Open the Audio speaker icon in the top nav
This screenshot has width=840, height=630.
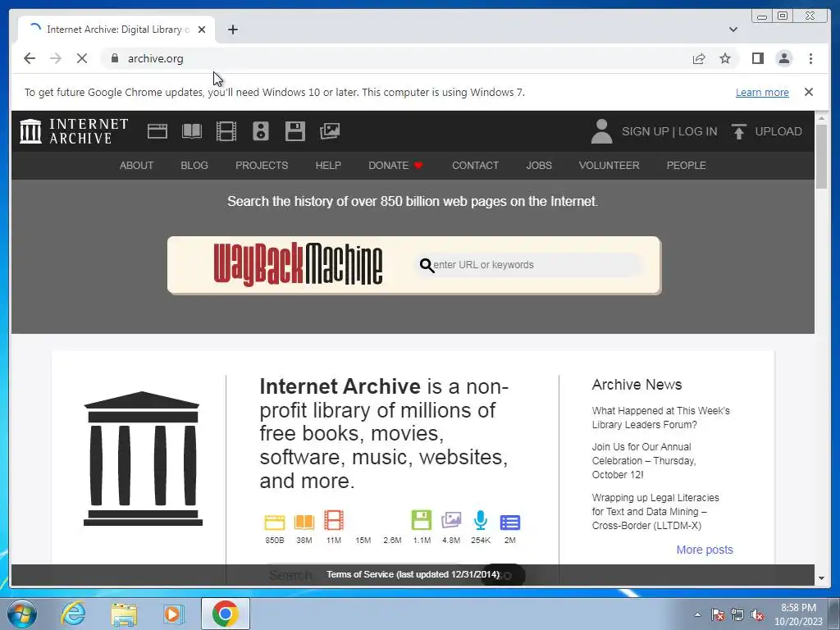[261, 131]
